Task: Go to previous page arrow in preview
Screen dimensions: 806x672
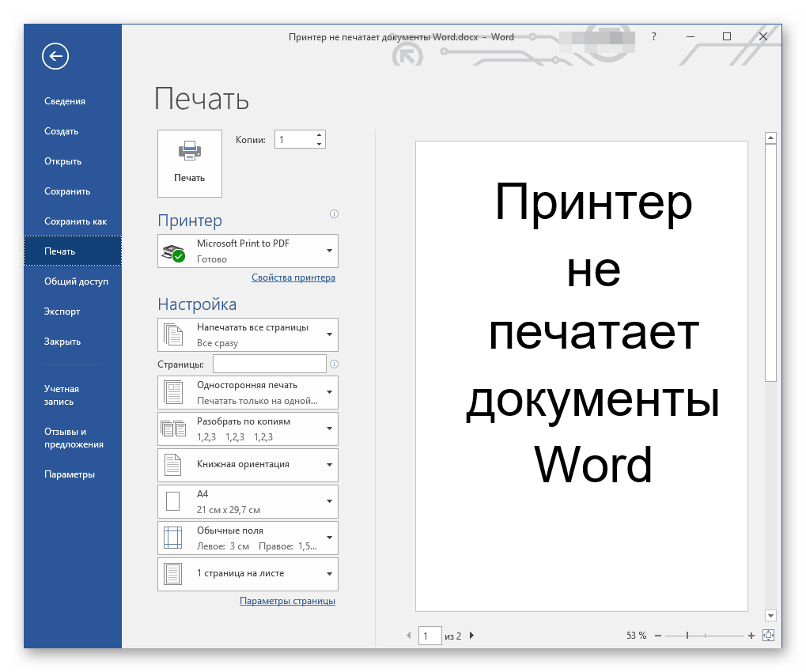Action: point(409,636)
